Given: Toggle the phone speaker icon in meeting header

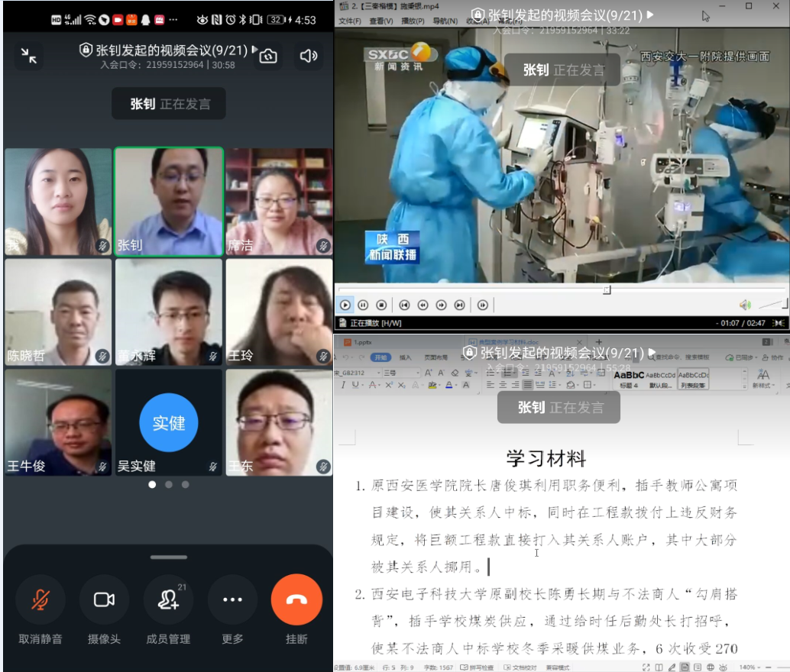Looking at the screenshot, I should (x=309, y=56).
